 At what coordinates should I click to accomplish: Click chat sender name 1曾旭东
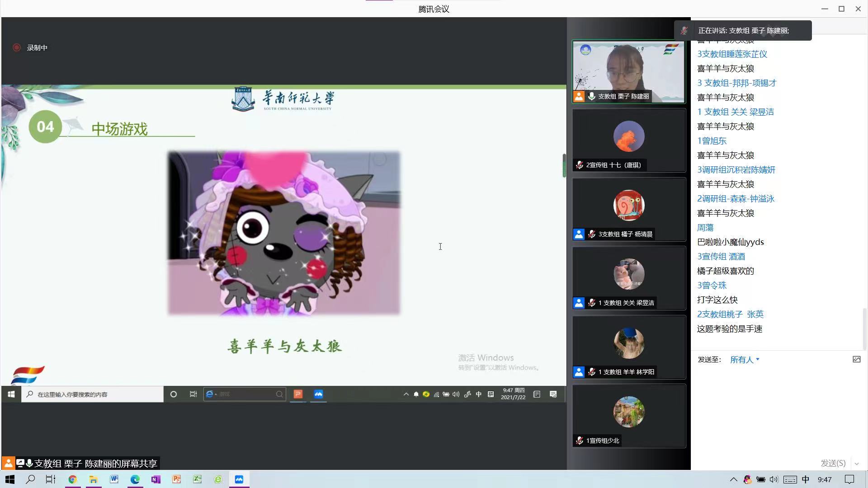click(x=712, y=141)
